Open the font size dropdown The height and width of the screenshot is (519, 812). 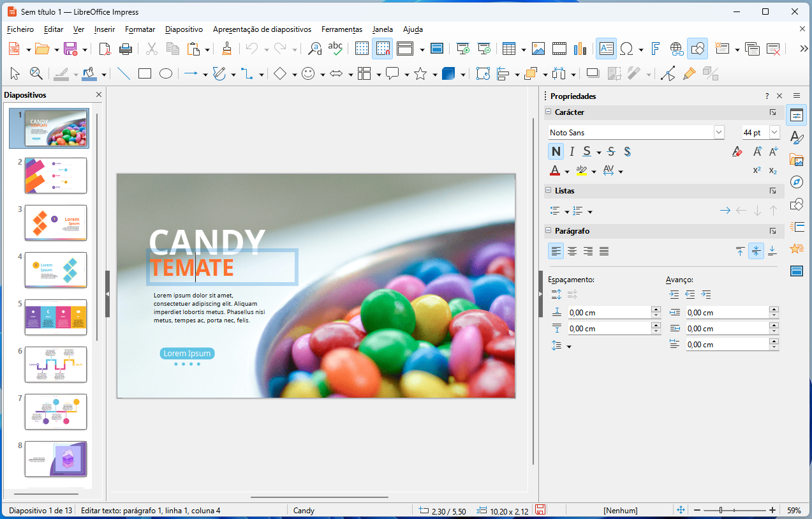click(x=774, y=132)
